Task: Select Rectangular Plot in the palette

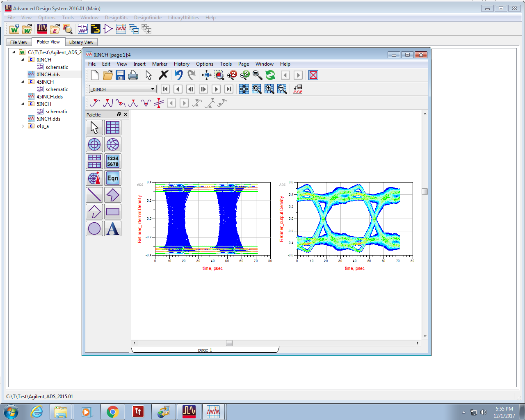Action: click(x=113, y=128)
